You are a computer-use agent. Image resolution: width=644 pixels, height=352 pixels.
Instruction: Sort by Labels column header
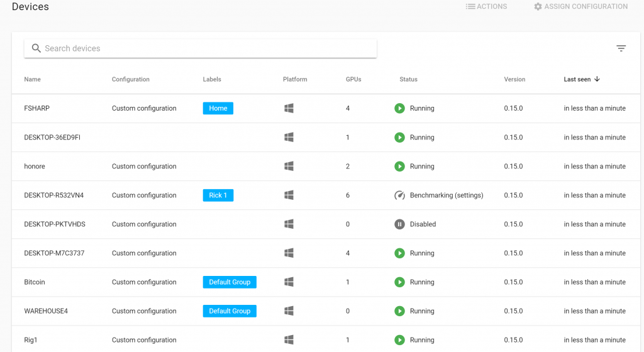pos(212,79)
